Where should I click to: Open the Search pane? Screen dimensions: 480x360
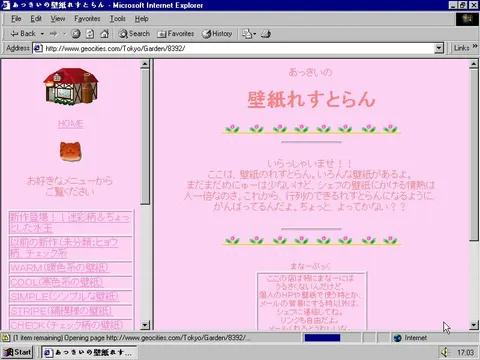[134, 34]
